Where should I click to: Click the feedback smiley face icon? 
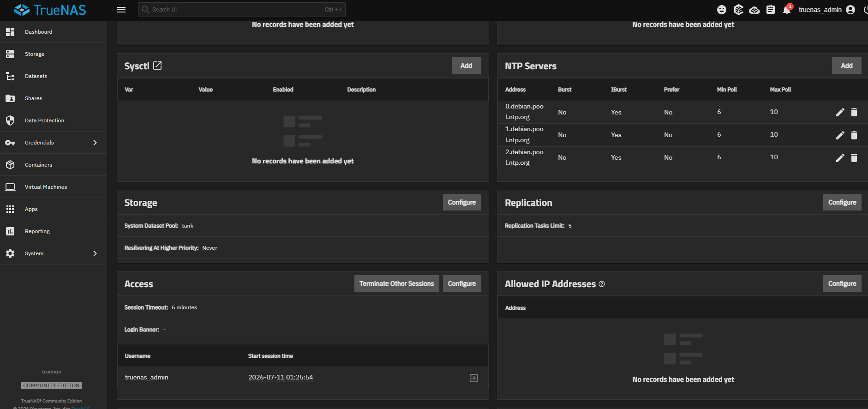coord(722,10)
